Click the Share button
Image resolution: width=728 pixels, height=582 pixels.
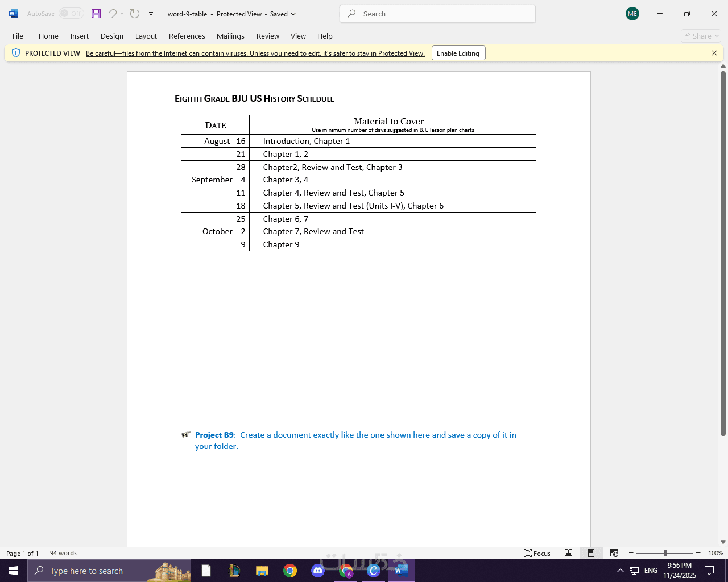[x=701, y=36]
